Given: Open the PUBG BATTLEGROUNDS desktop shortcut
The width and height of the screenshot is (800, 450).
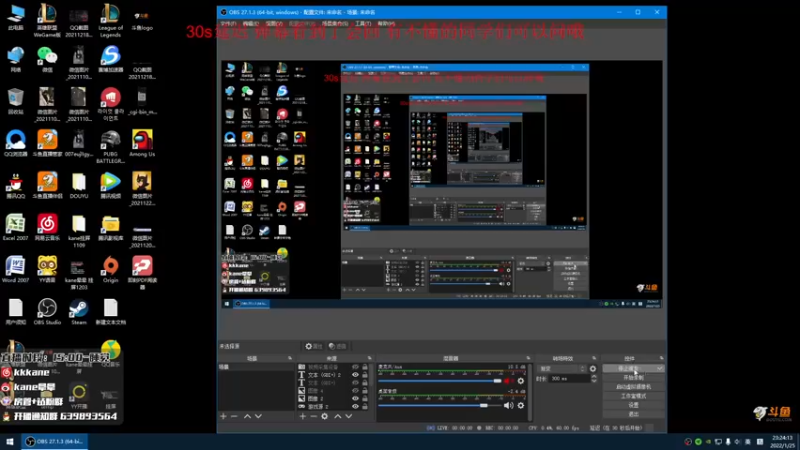Looking at the screenshot, I should (x=110, y=147).
